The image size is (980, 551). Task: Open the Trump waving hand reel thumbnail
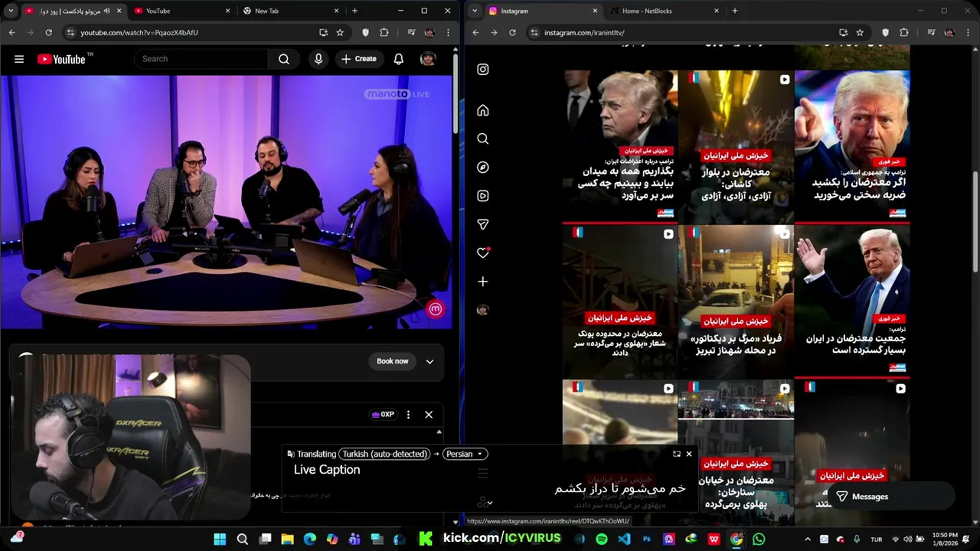coord(852,301)
